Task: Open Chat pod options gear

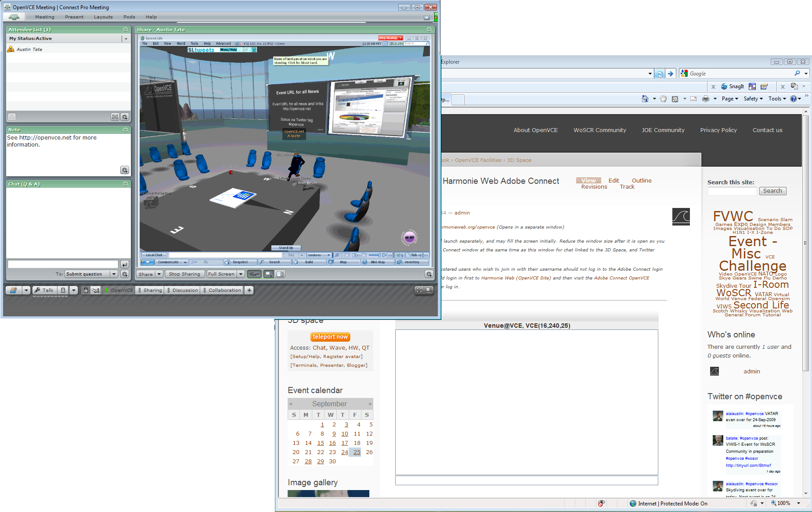Action: (x=125, y=274)
